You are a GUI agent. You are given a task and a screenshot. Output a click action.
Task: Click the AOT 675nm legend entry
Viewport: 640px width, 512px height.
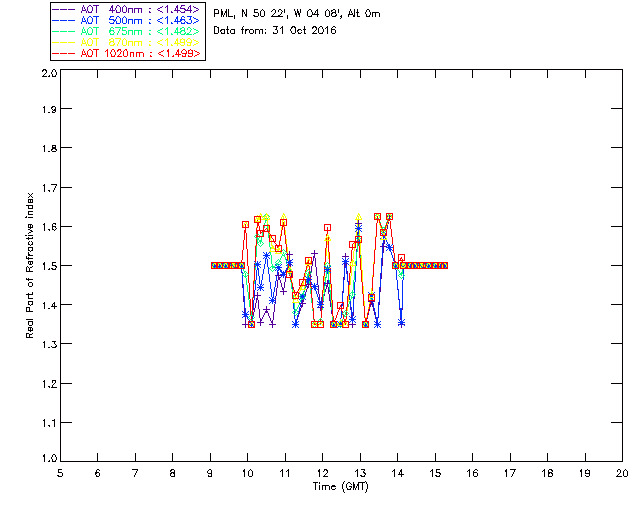127,31
